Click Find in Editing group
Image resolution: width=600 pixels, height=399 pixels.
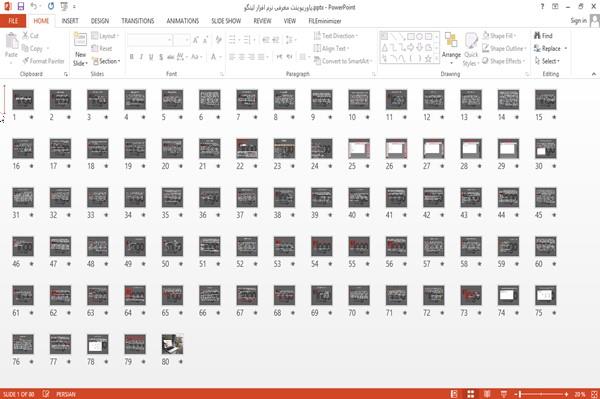543,36
